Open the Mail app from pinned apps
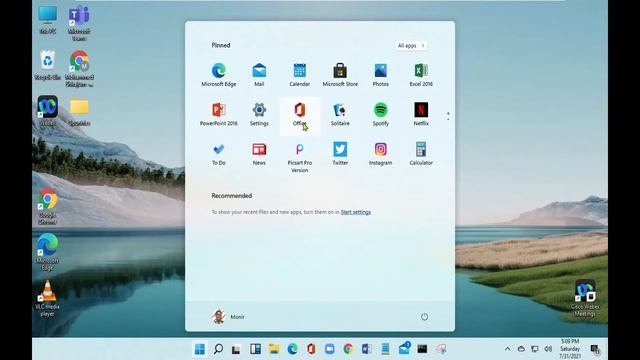 click(259, 75)
